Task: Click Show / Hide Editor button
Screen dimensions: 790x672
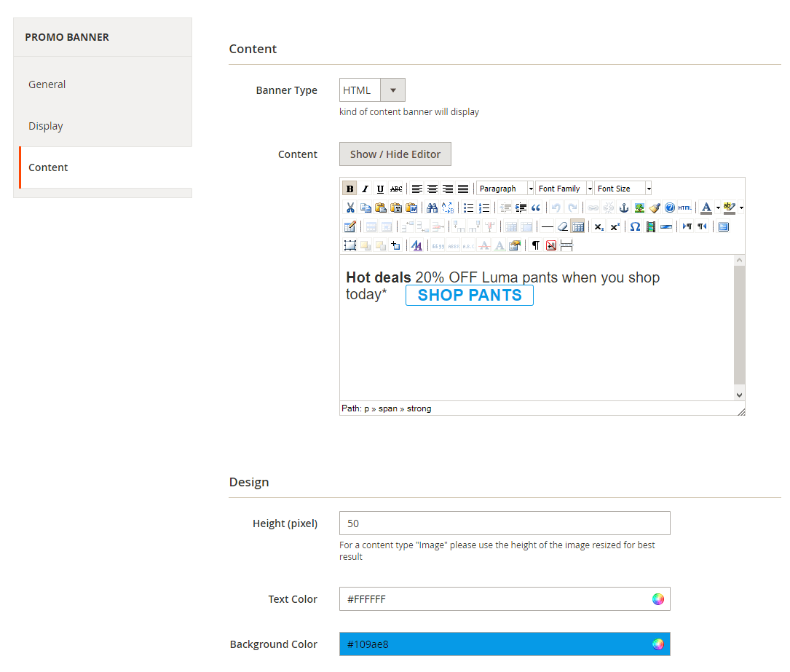Action: pos(395,154)
